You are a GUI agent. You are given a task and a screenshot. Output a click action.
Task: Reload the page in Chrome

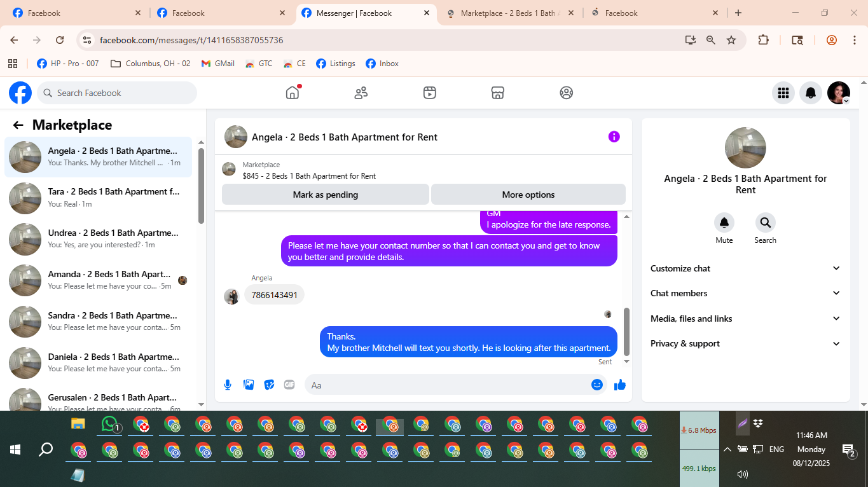[x=60, y=40]
